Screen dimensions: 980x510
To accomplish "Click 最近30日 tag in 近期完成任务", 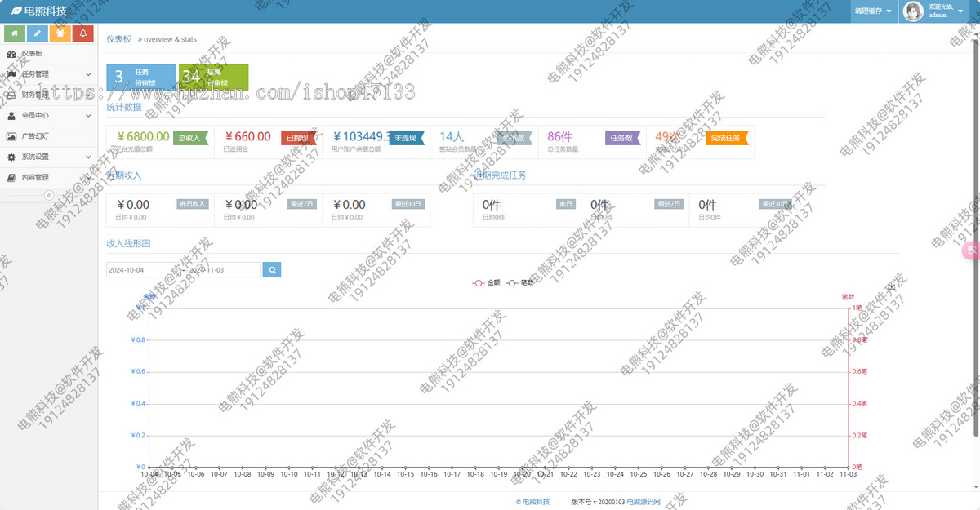I will (776, 204).
